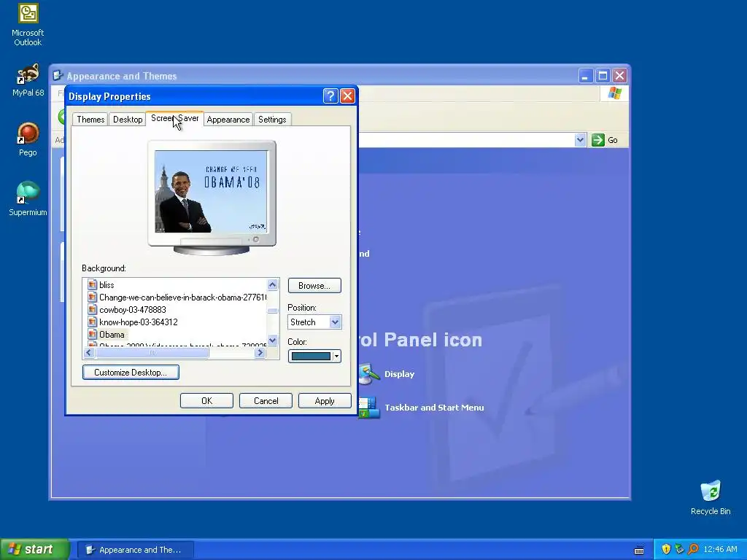Click the Cancel button
Viewport: 747px width, 560px height.
click(x=266, y=401)
